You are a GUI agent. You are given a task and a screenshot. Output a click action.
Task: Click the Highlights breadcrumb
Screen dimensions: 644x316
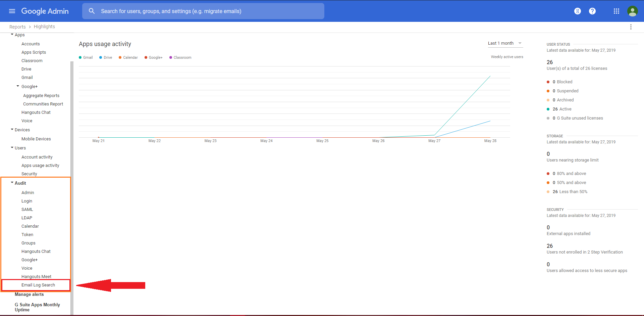point(44,27)
